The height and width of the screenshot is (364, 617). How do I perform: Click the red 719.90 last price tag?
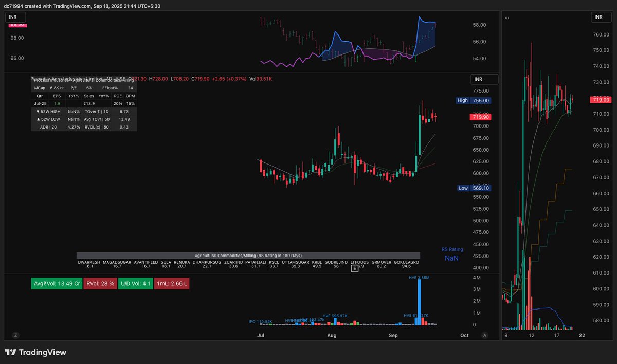pos(481,117)
